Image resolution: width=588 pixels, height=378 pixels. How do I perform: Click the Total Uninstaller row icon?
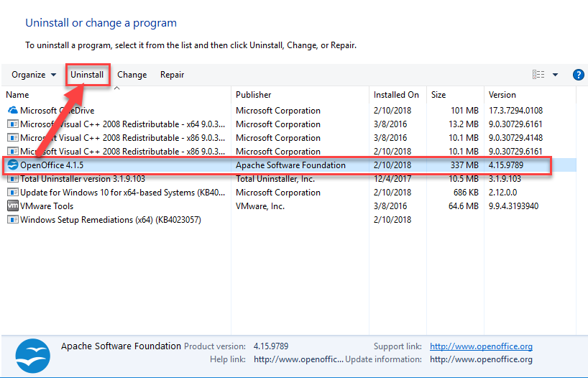click(x=13, y=179)
